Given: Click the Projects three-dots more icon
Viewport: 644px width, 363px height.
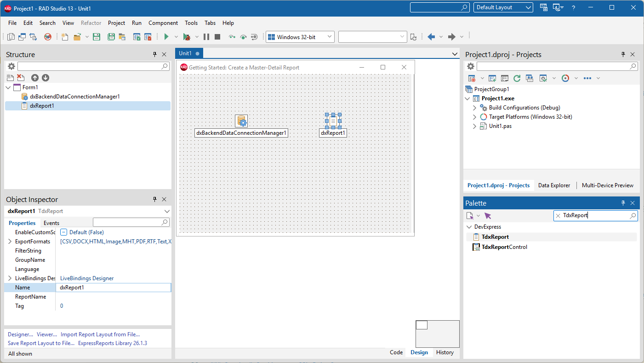Looking at the screenshot, I should [x=587, y=78].
